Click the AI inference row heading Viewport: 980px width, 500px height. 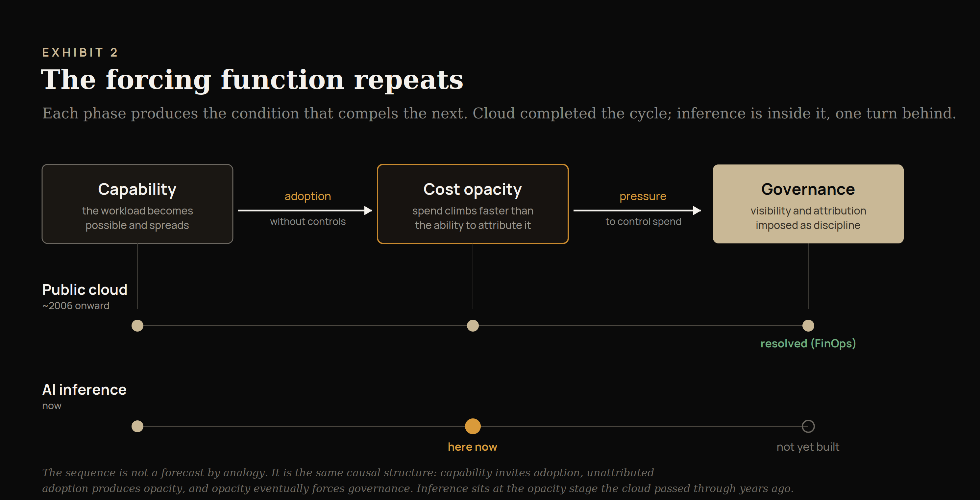[84, 390]
